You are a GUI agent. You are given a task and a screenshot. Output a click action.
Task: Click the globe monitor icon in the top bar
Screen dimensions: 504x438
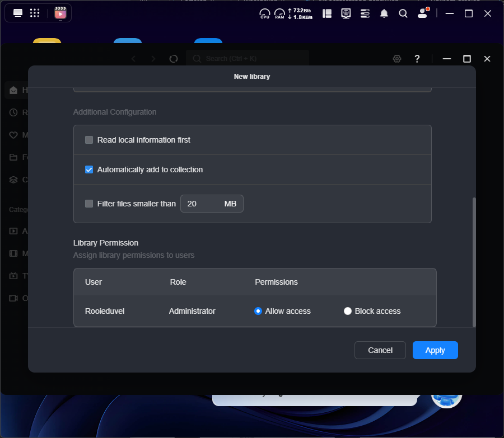point(346,13)
